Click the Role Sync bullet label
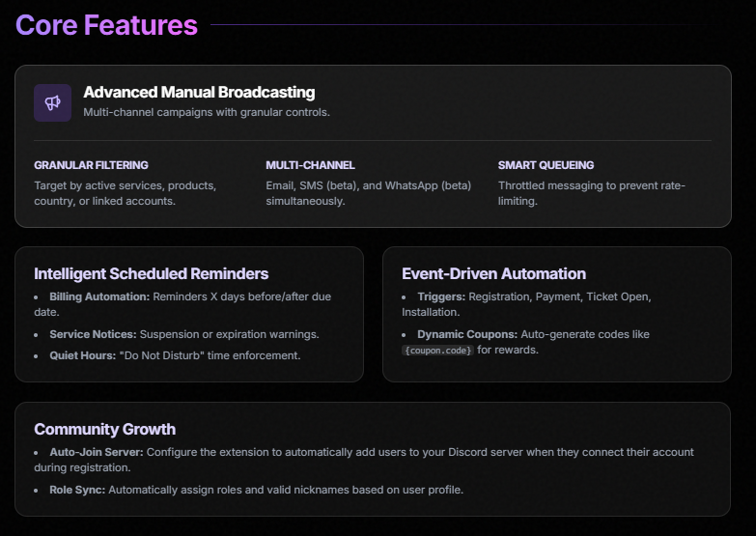The width and height of the screenshot is (756, 536). pyautogui.click(x=77, y=490)
